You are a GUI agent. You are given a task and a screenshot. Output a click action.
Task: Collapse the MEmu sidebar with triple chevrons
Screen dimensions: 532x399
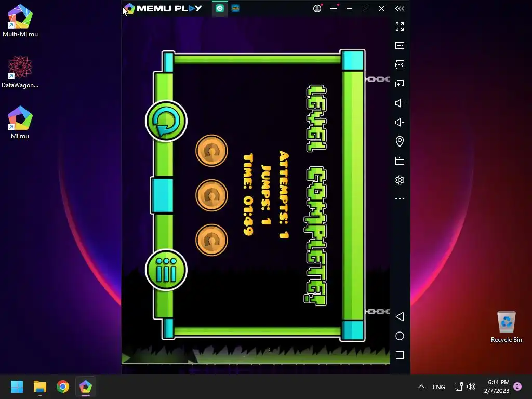click(x=400, y=8)
